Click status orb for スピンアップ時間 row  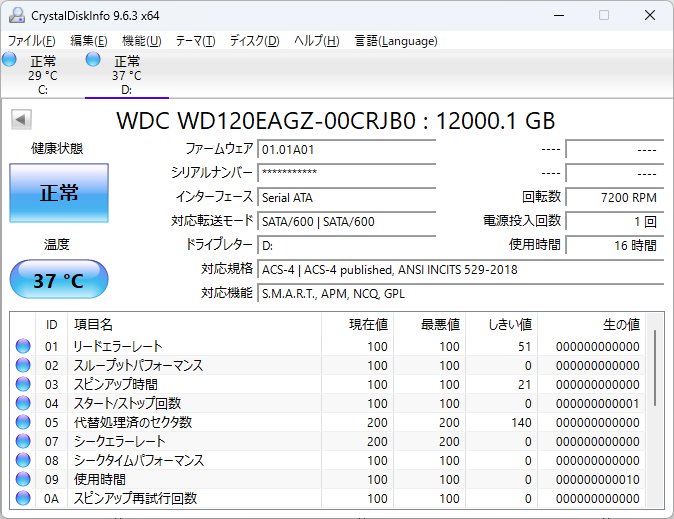coord(23,385)
